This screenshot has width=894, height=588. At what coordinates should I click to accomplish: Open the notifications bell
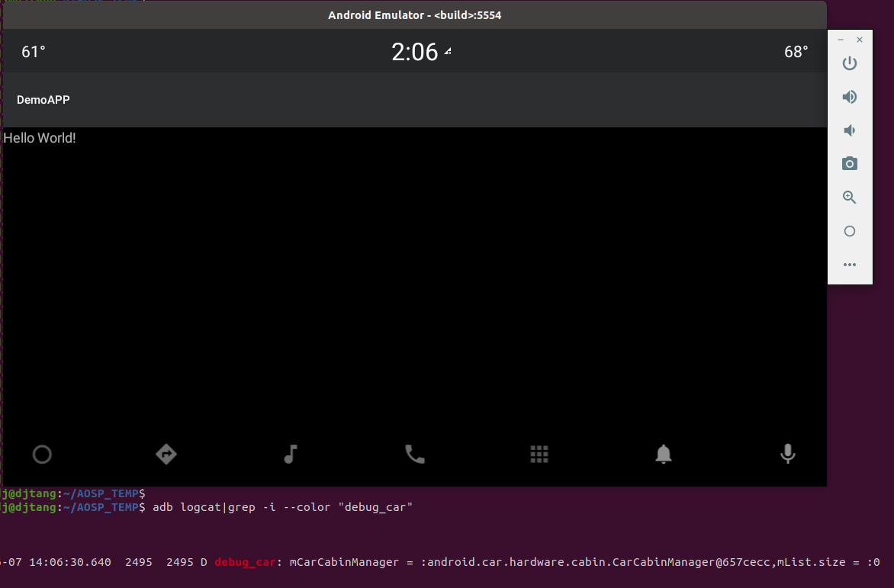(663, 454)
